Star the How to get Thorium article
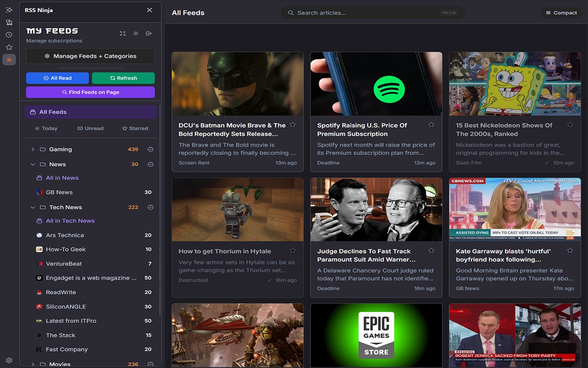 point(293,251)
